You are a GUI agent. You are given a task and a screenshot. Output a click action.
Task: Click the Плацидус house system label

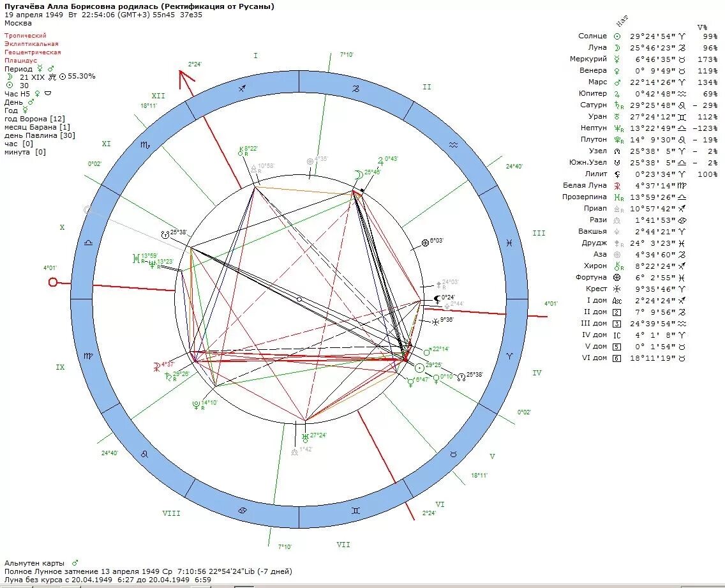21,61
